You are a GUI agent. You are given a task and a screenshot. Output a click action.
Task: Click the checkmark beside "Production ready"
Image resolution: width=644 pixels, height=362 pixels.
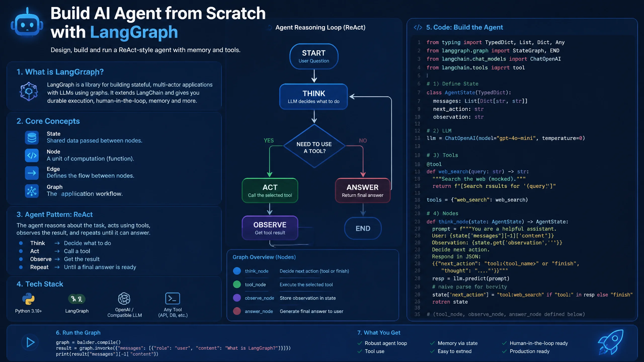point(504,351)
